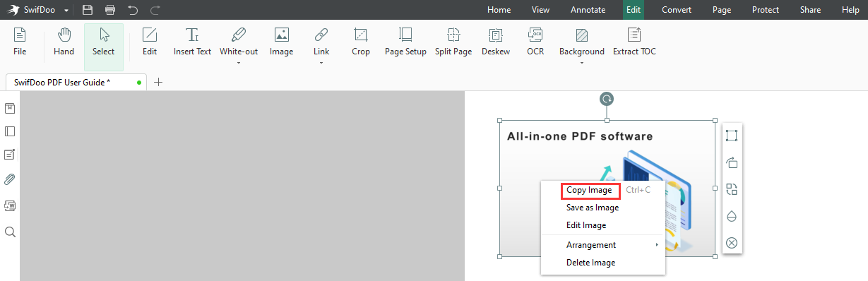868x281 pixels.
Task: Switch to the Annotate tab
Action: [588, 10]
